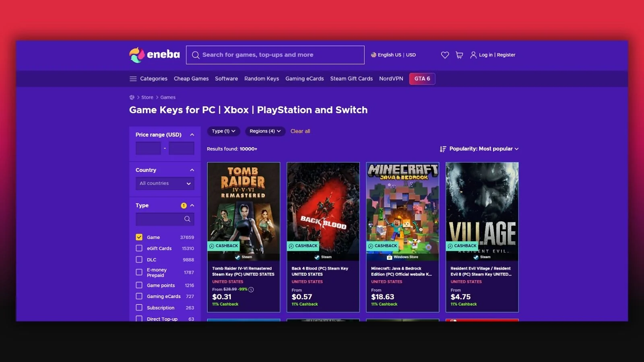Open the Type (1) filter dropdown
Image resolution: width=644 pixels, height=362 pixels.
point(223,131)
